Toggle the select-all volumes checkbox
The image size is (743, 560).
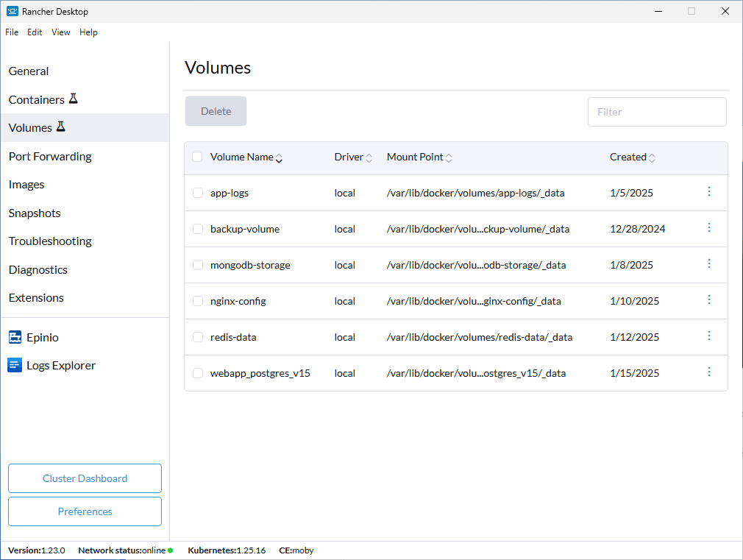[198, 157]
